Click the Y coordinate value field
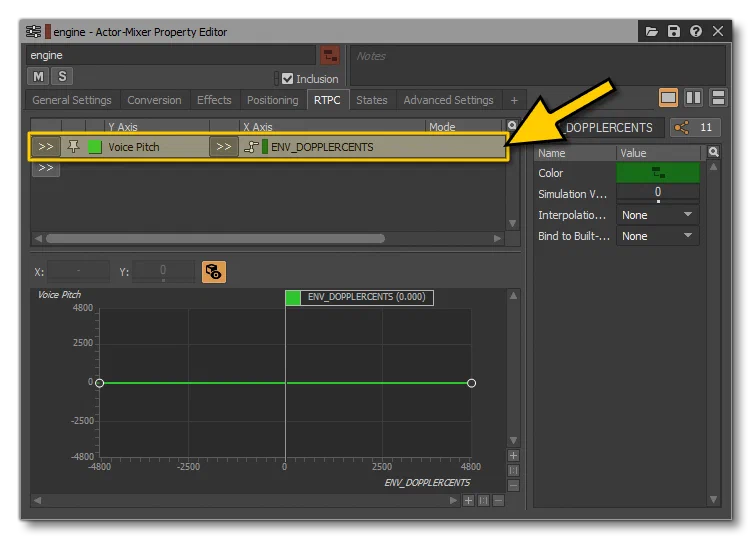This screenshot has height=540, width=752. point(163,271)
